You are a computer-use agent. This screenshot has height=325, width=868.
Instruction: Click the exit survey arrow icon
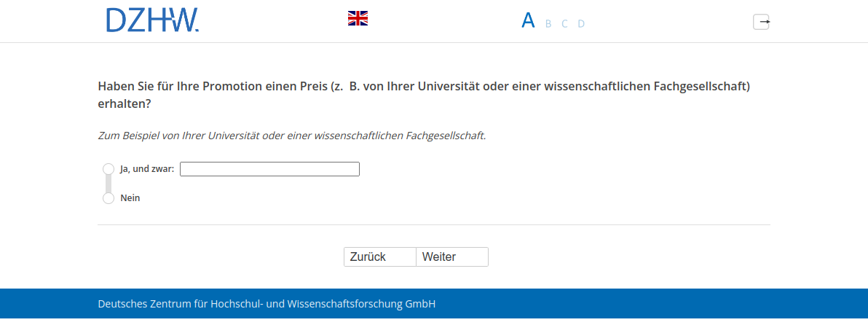pos(761,22)
